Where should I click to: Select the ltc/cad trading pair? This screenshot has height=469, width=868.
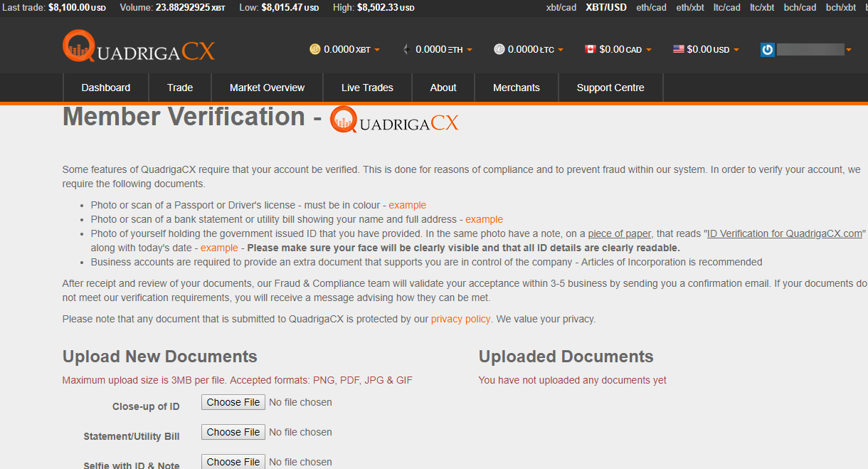[727, 7]
